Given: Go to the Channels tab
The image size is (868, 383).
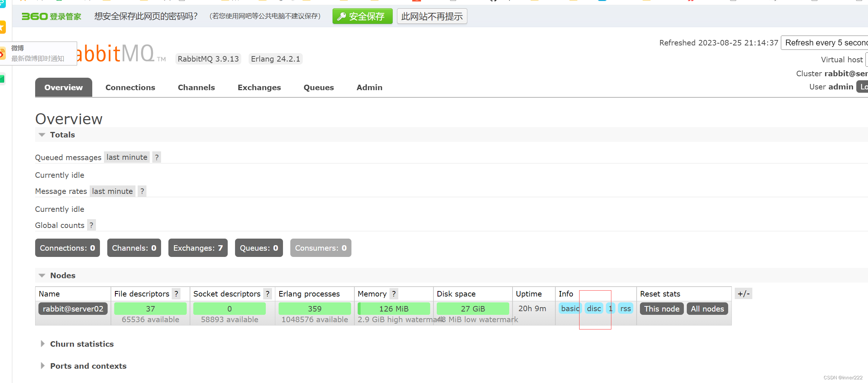Looking at the screenshot, I should coord(197,88).
